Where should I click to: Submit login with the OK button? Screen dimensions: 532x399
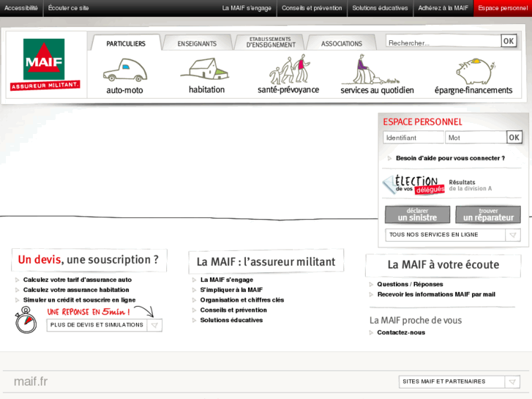pyautogui.click(x=514, y=138)
